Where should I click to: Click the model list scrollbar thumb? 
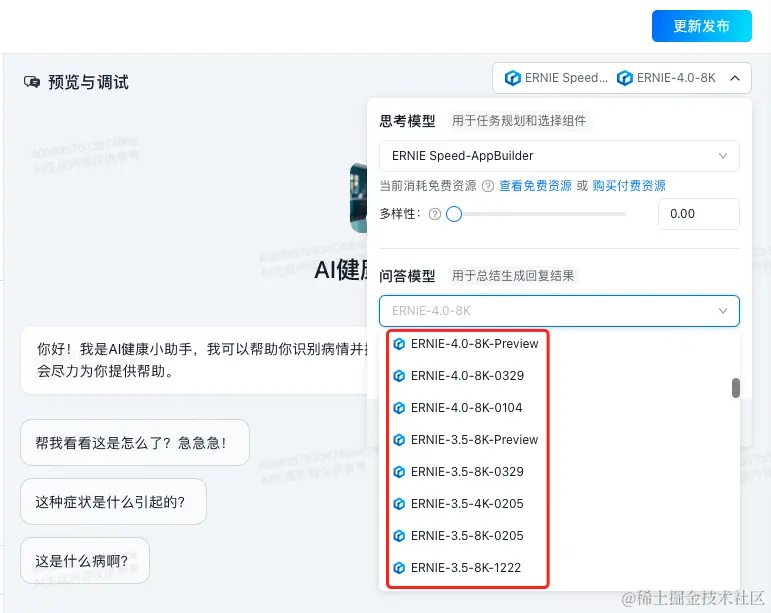click(x=736, y=388)
